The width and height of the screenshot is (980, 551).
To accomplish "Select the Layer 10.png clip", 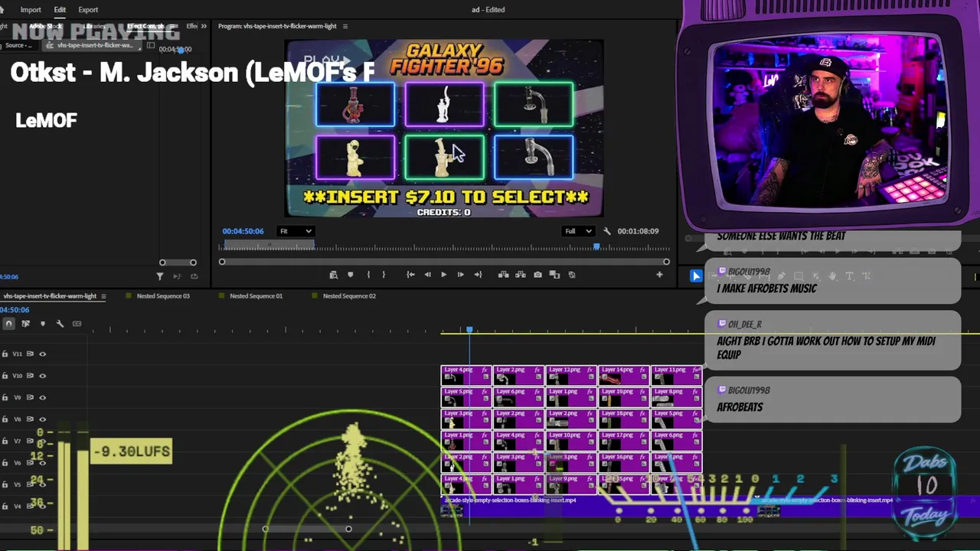I will click(571, 440).
